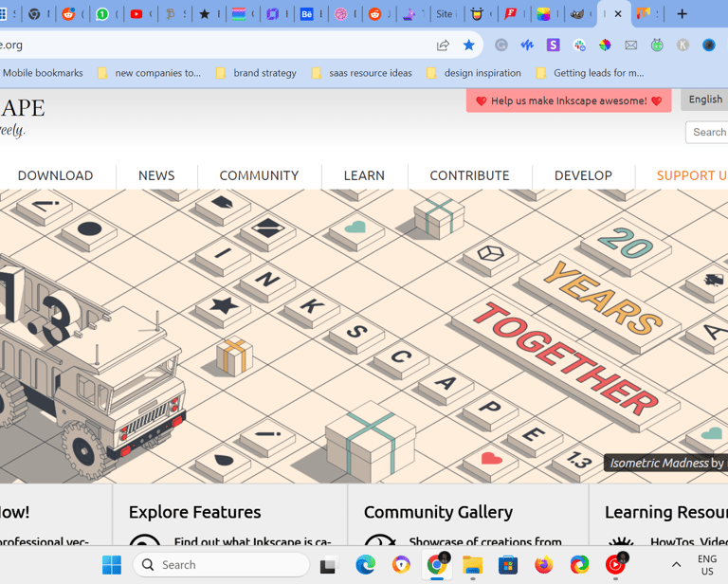Switch to the YouTube tab
Viewport: 728px width, 584px height.
(136, 14)
